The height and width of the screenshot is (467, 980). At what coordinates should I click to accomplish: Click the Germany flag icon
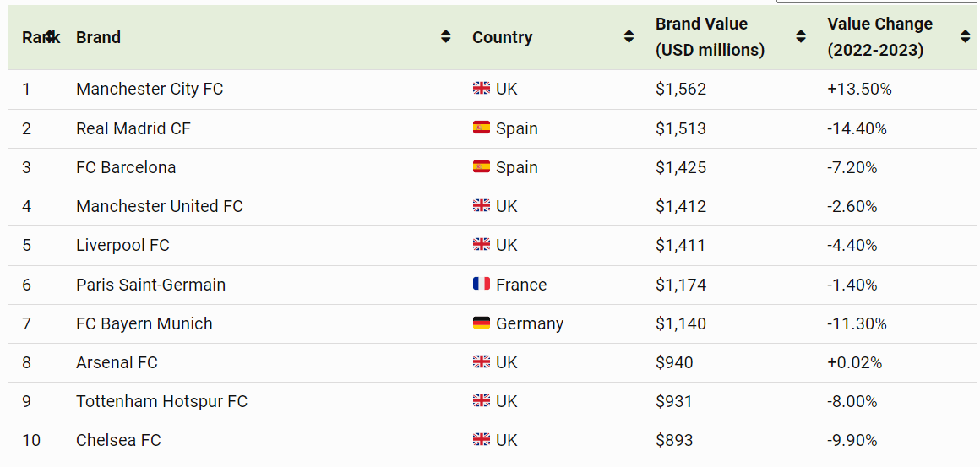pos(482,323)
